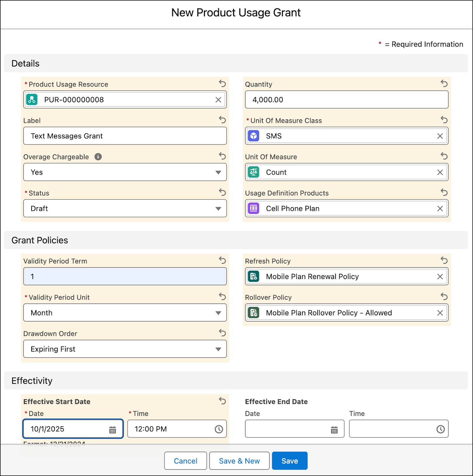Click the Effective End Date input
Screen dimensions: 473x476
(x=295, y=429)
